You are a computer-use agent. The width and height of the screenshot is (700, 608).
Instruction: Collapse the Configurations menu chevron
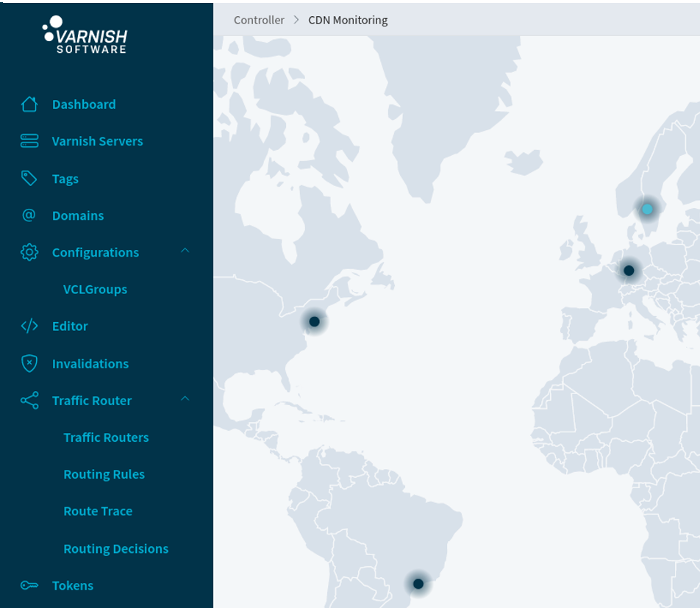coord(185,251)
